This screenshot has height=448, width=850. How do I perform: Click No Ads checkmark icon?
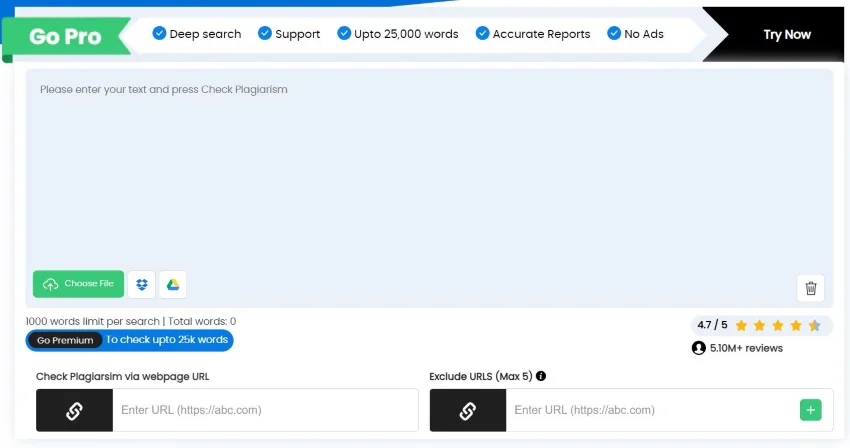point(614,33)
